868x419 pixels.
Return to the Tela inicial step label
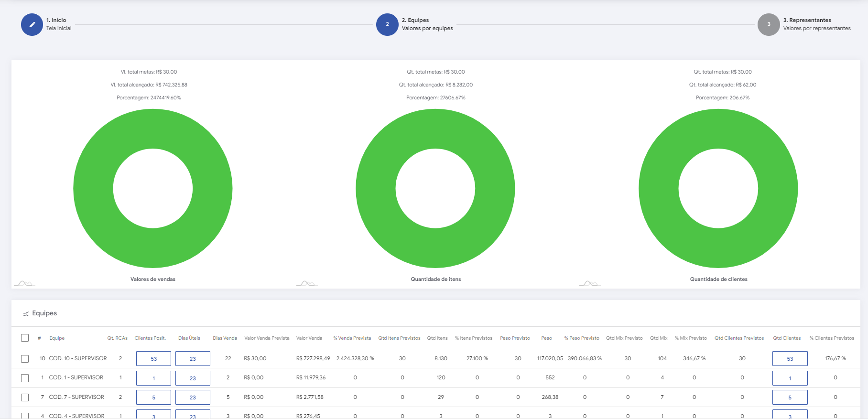(59, 29)
